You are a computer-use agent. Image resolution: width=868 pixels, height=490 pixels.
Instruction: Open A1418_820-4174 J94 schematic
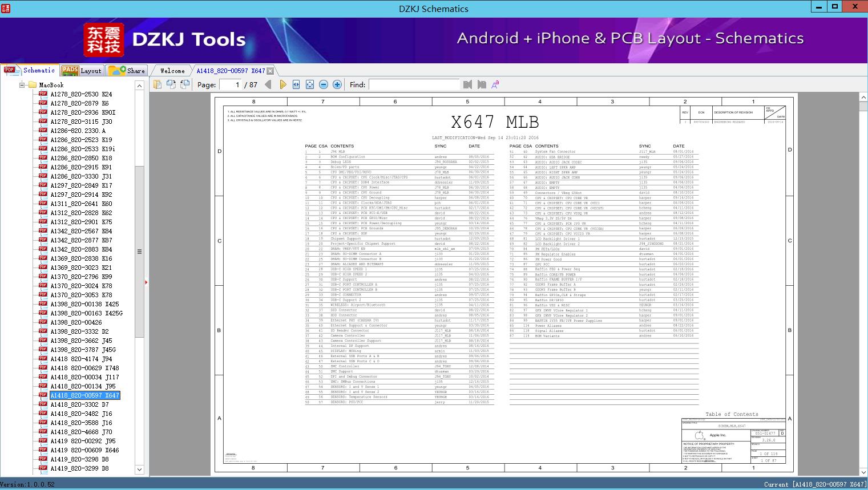81,359
